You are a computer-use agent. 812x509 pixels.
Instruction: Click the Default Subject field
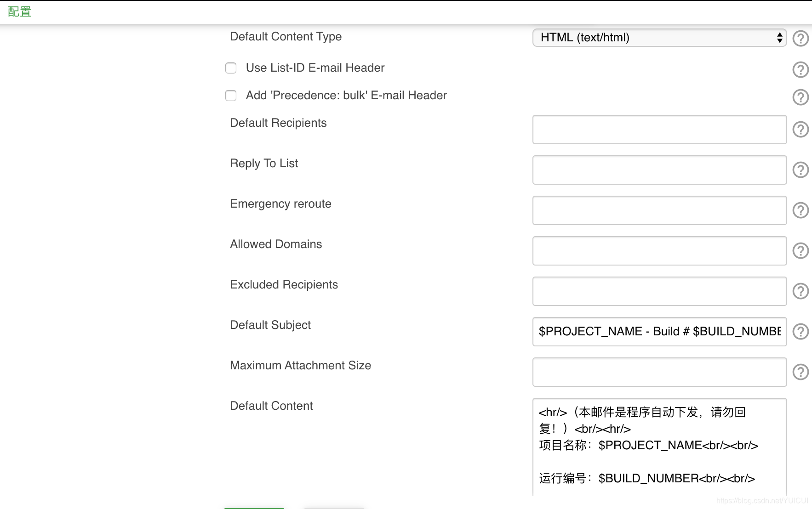[659, 332]
